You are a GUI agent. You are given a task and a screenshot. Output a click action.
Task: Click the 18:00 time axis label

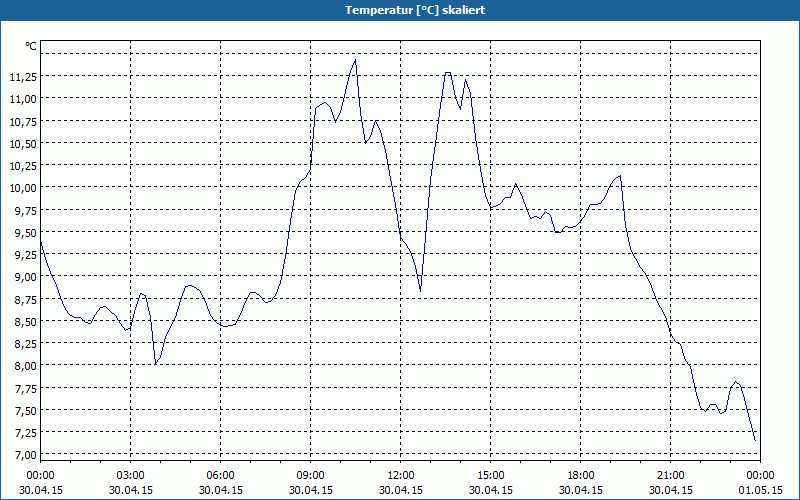581,476
